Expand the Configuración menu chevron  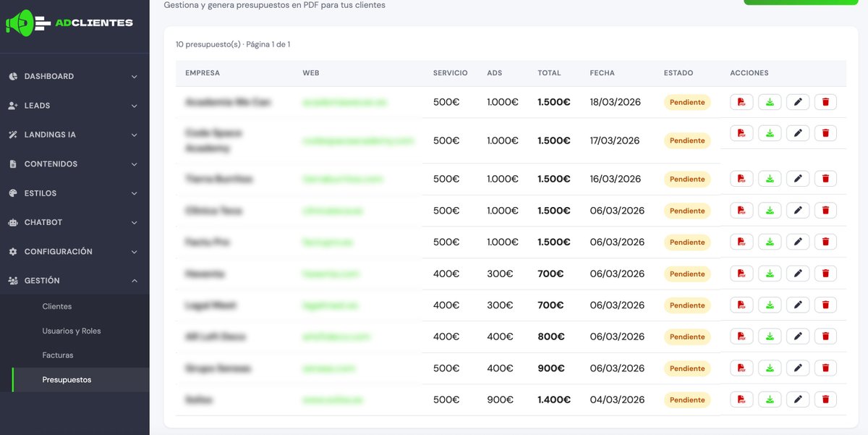click(134, 252)
